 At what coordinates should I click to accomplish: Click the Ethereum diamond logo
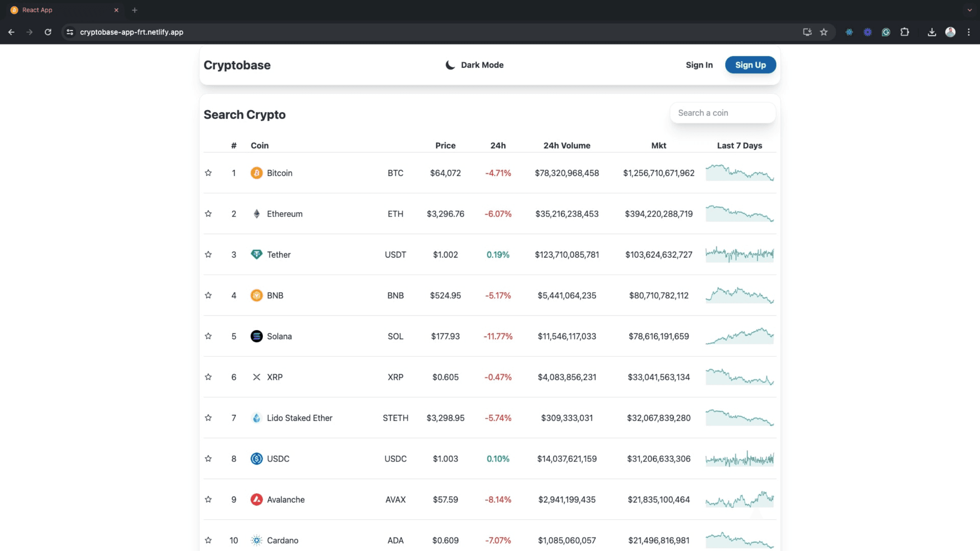(256, 214)
